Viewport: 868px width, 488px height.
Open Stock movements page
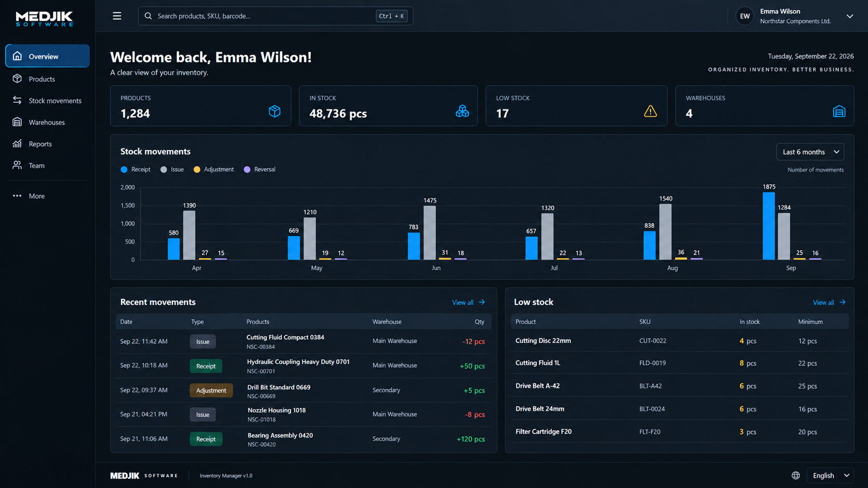pos(47,101)
